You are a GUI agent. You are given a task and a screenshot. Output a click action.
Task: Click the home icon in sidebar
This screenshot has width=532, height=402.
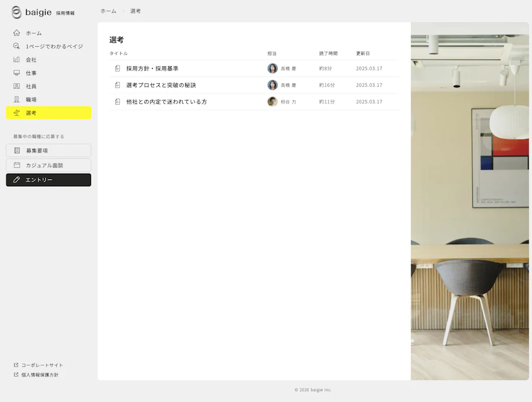(x=17, y=33)
